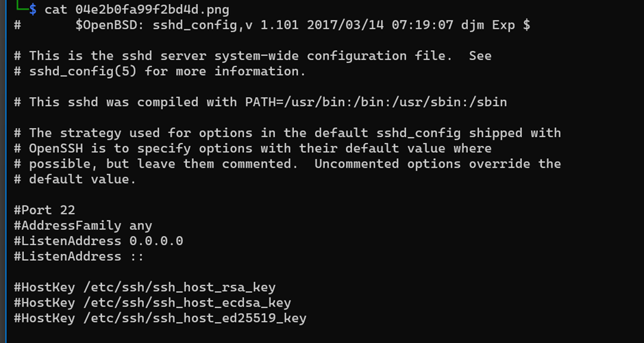This screenshot has width=644, height=343.
Task: Click the blue dollar prompt symbol
Action: (x=33, y=9)
